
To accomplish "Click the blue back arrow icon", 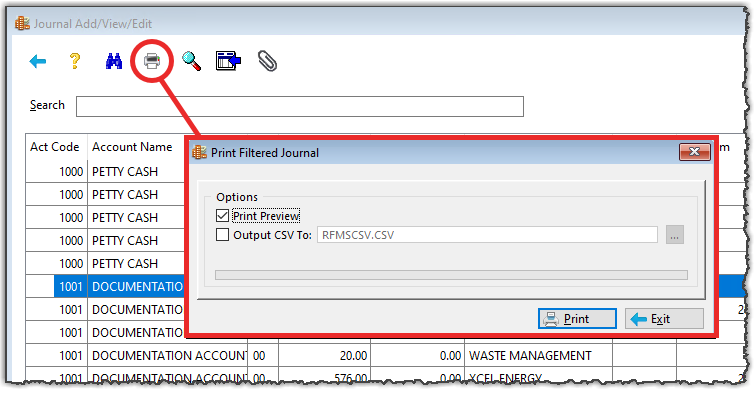I will (38, 61).
